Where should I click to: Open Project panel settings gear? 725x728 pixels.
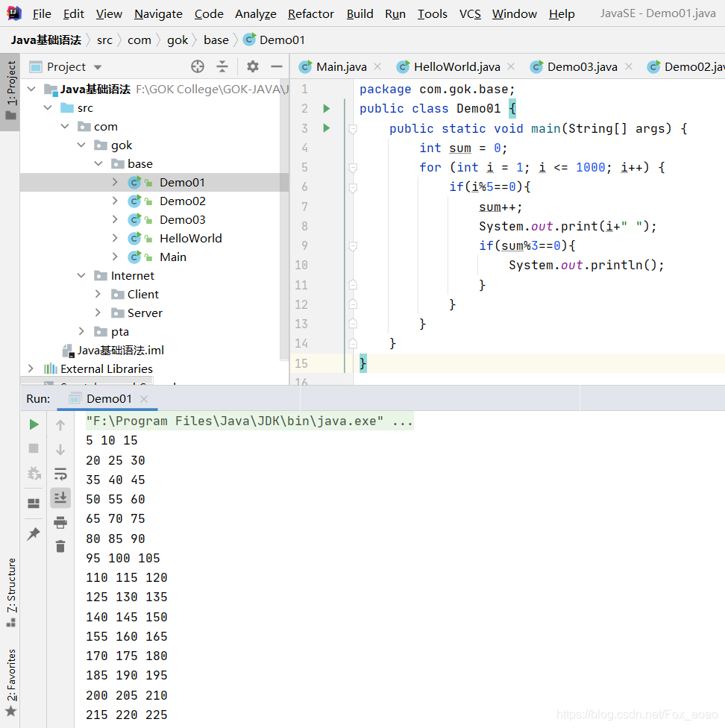[x=253, y=67]
